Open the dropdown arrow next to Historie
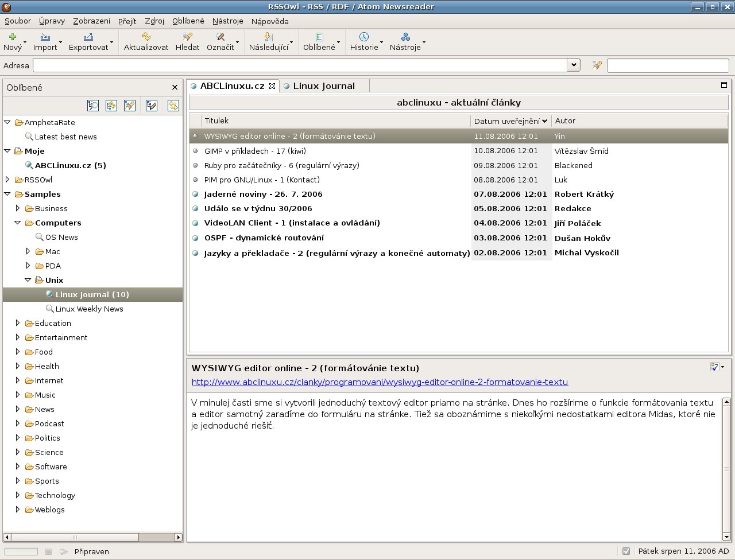 coord(382,42)
